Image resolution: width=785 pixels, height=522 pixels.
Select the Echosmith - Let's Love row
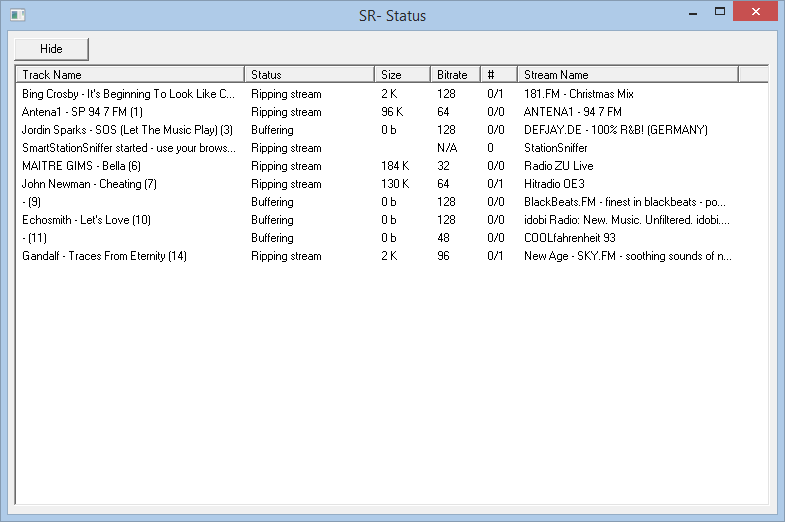pyautogui.click(x=392, y=220)
